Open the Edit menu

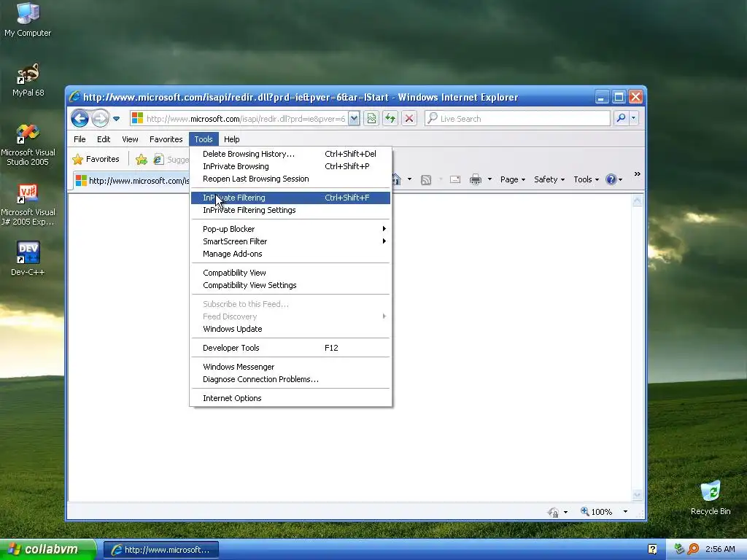[x=104, y=139]
